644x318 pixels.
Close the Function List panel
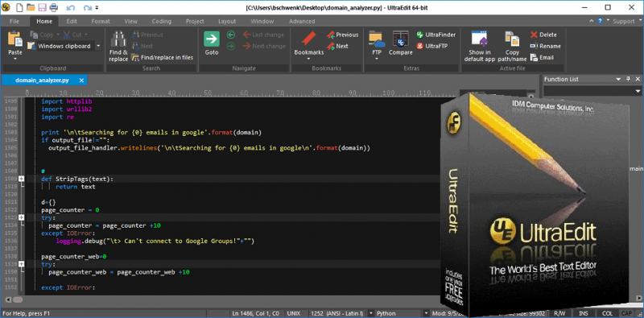(638, 79)
